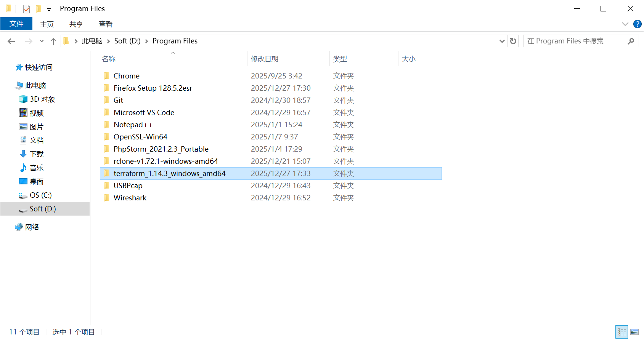
Task: Click the Back navigation arrow
Action: [x=11, y=41]
